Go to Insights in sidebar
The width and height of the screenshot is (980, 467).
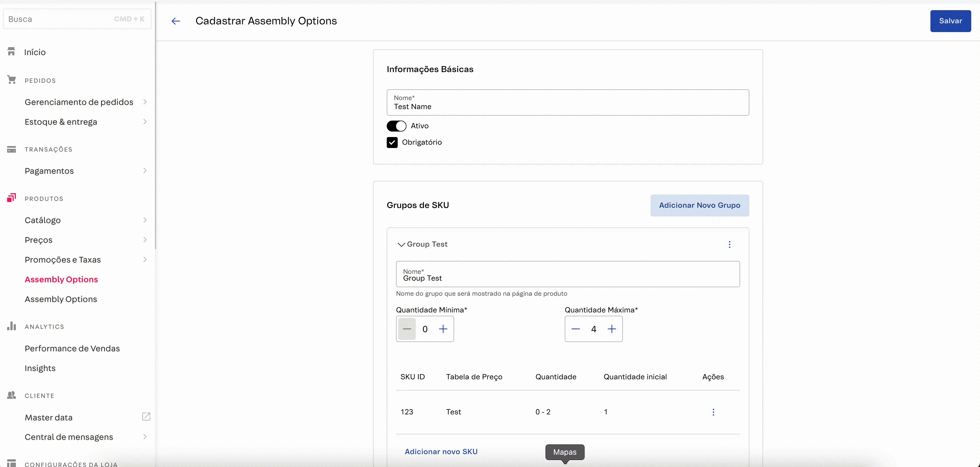tap(40, 368)
